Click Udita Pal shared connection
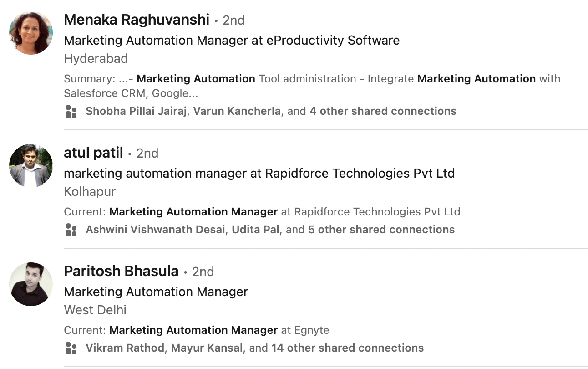The image size is (588, 369). click(x=256, y=230)
